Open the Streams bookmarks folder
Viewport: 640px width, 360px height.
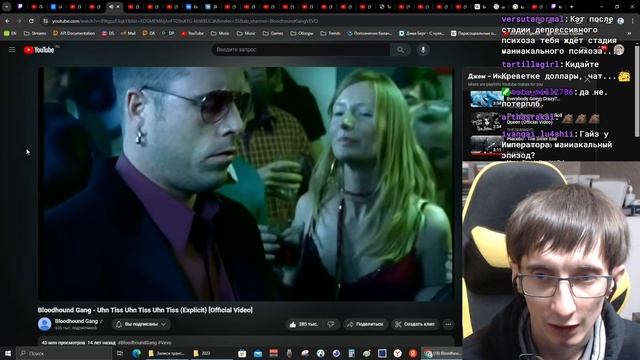click(x=35, y=33)
